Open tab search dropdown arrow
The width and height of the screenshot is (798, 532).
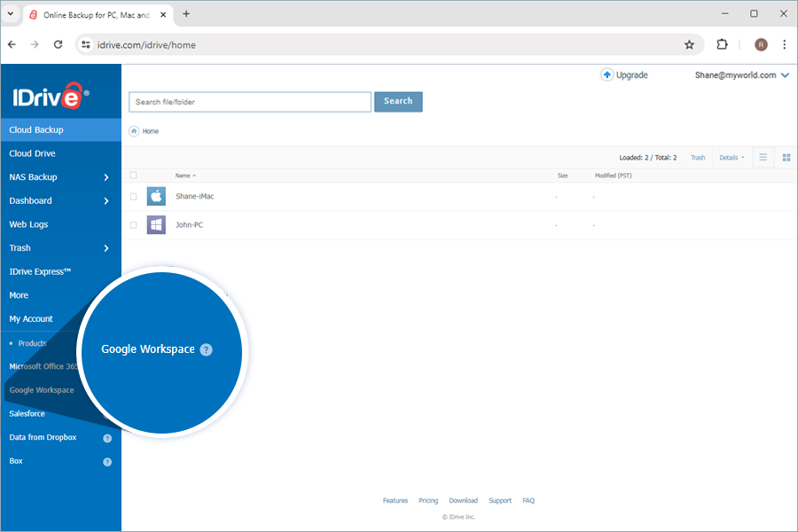(x=10, y=14)
